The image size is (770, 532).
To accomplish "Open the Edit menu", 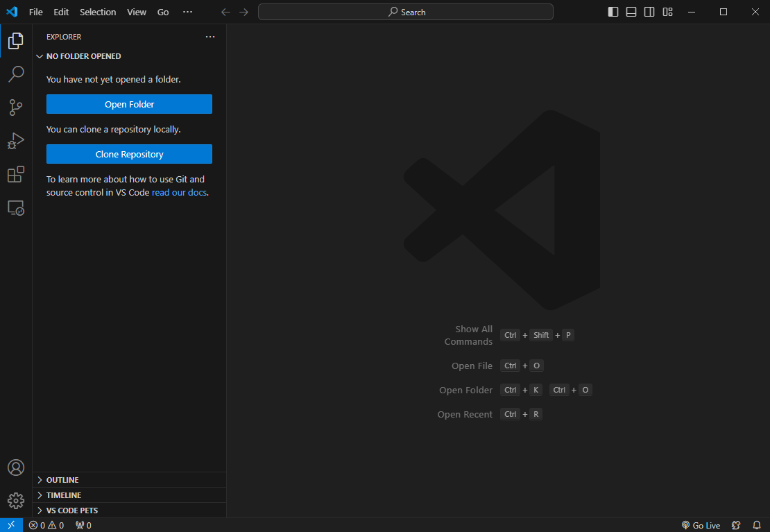I will (x=61, y=12).
